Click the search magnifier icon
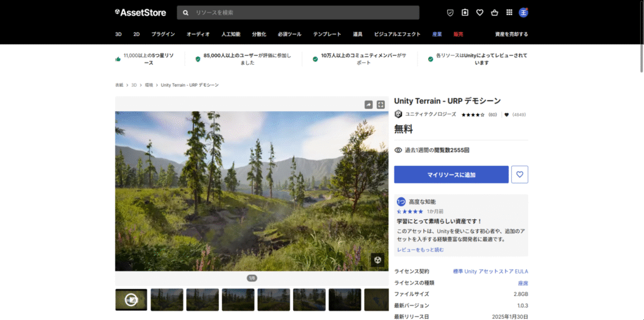Image resolution: width=644 pixels, height=320 pixels. pos(186,13)
